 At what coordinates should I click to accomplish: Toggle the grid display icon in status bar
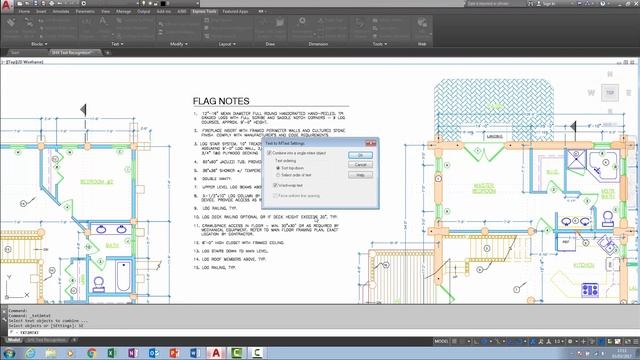[454, 341]
